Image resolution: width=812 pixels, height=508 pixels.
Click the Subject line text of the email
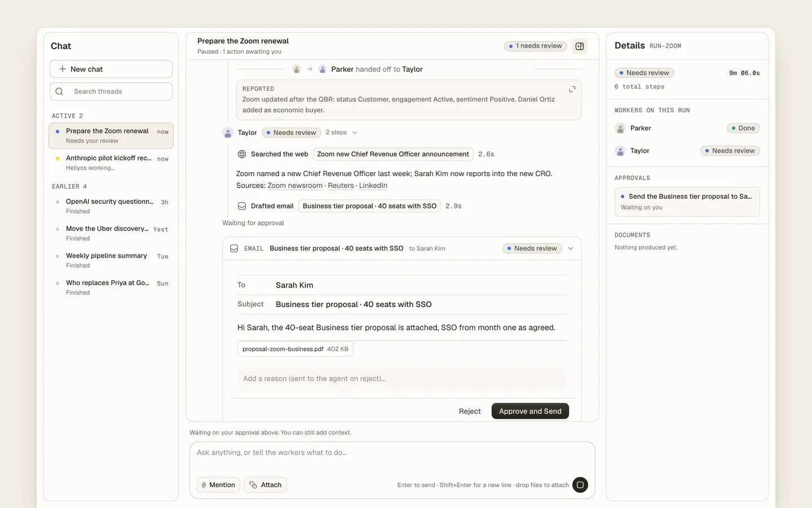pos(354,304)
